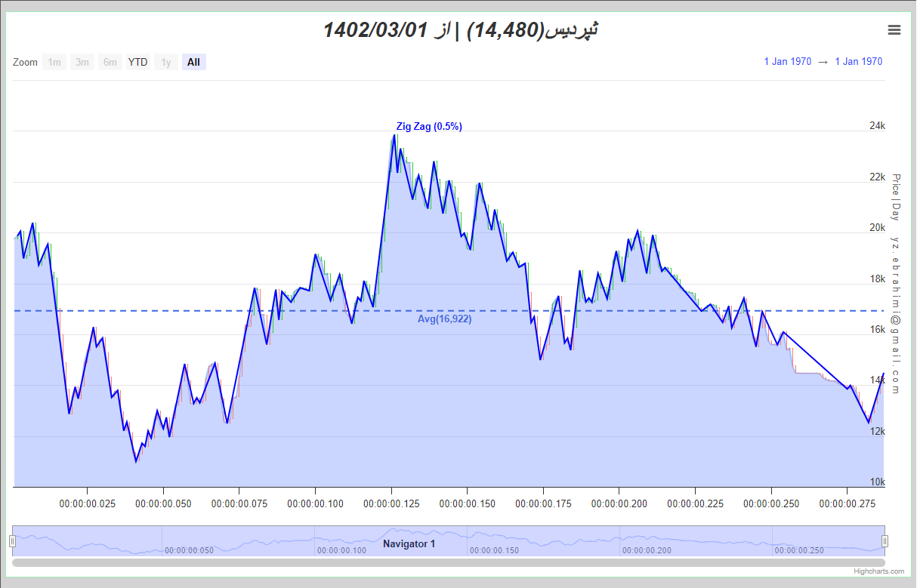917x588 pixels.
Task: Click the Navigator 1 label
Action: coord(409,543)
